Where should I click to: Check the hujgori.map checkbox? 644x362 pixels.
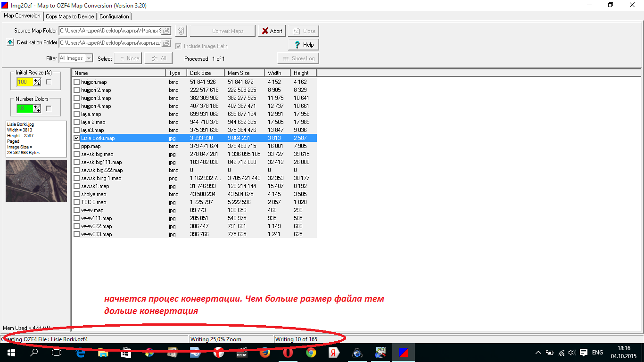pyautogui.click(x=76, y=82)
